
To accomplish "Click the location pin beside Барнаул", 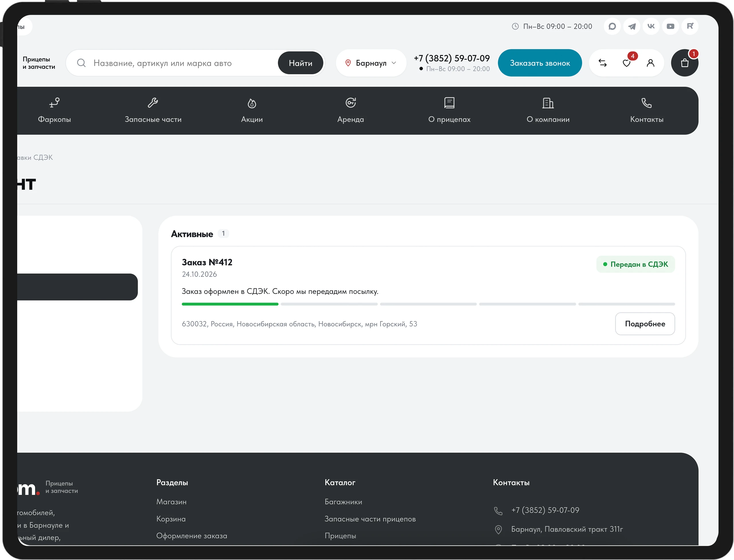I will pyautogui.click(x=348, y=63).
